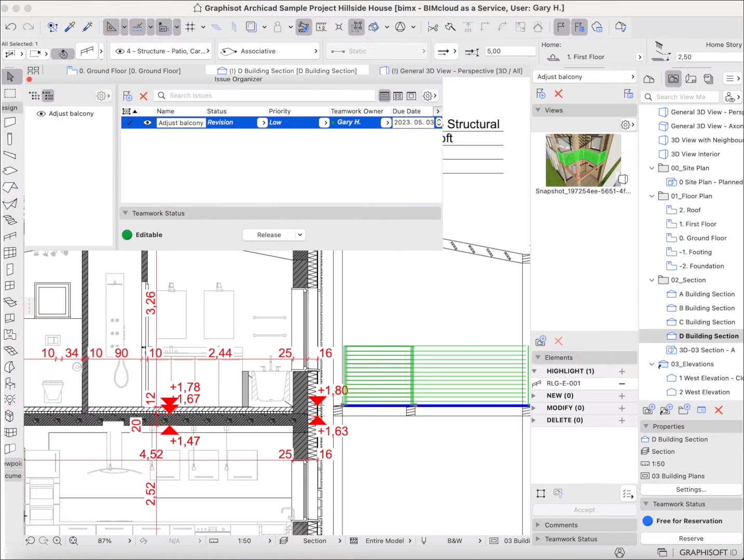Toggle eye icon beside Adjust balcony in the left list

click(41, 114)
